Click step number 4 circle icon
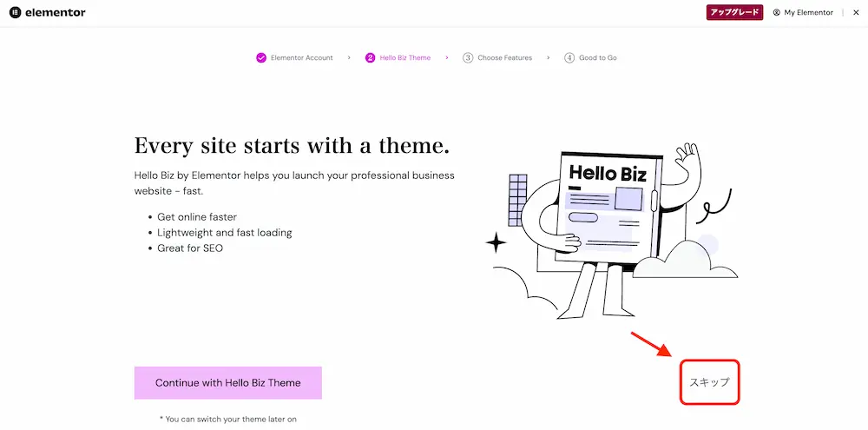Viewport: 868px width, 430px height. pos(569,57)
